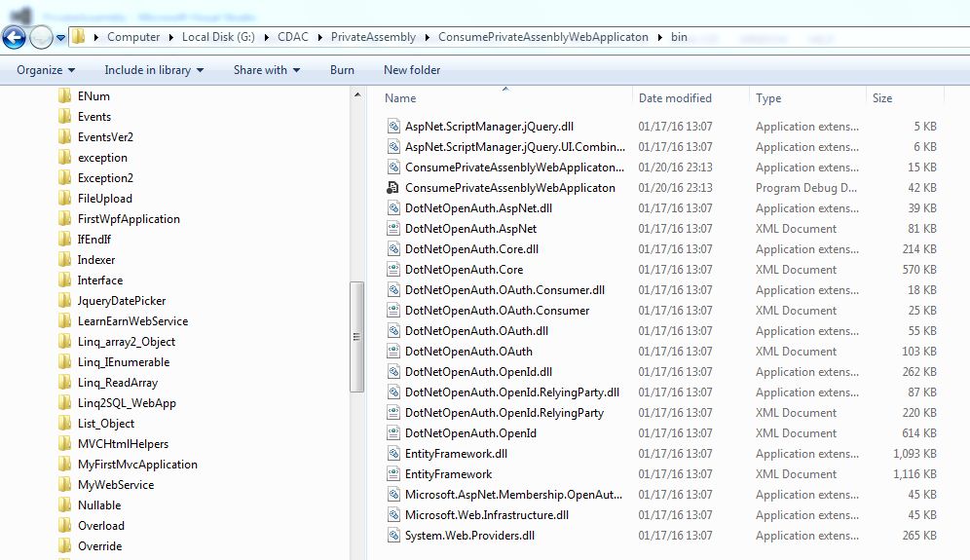
Task: Click the 1,116 KB size of EntityFramework
Action: click(914, 474)
